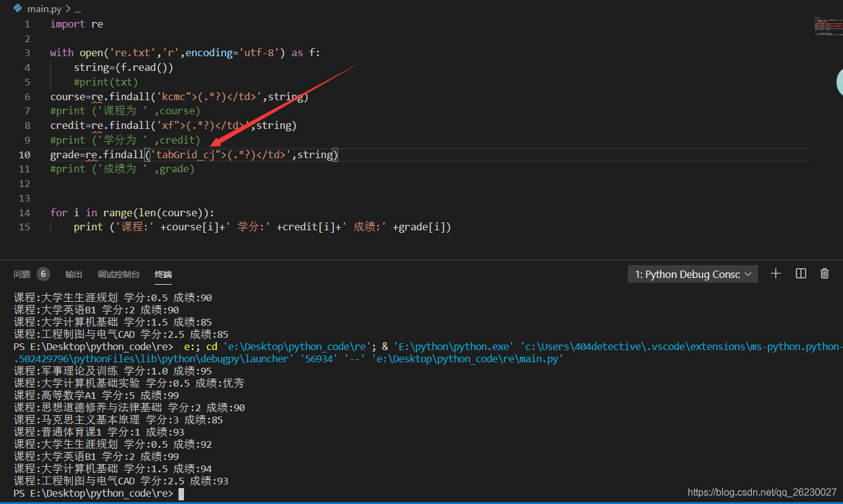
Task: Click the credit=re.findall line
Action: [x=173, y=126]
